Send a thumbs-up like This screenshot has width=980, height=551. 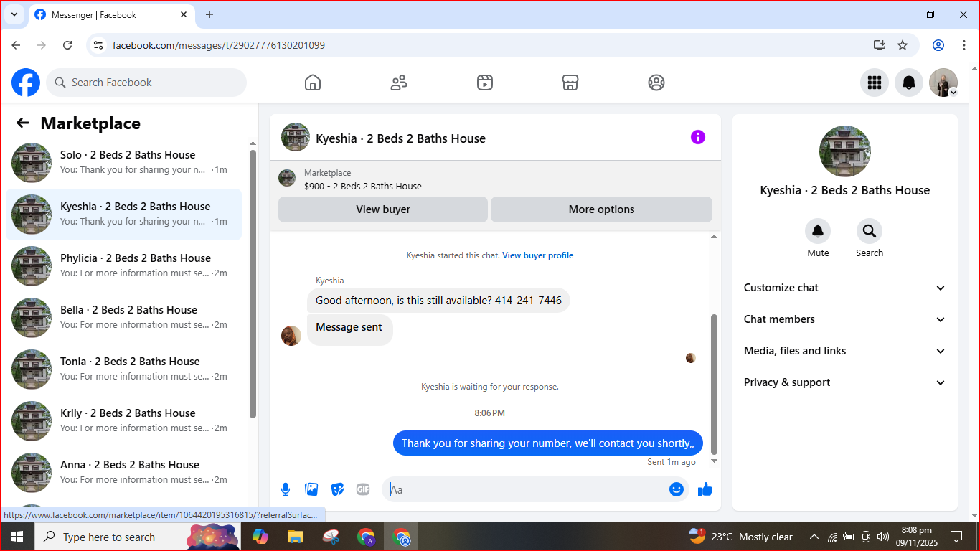(x=705, y=489)
